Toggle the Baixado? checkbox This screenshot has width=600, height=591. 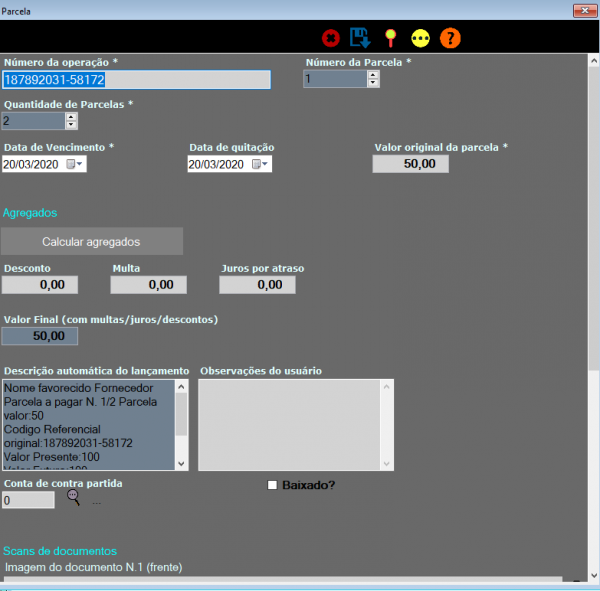[x=272, y=485]
